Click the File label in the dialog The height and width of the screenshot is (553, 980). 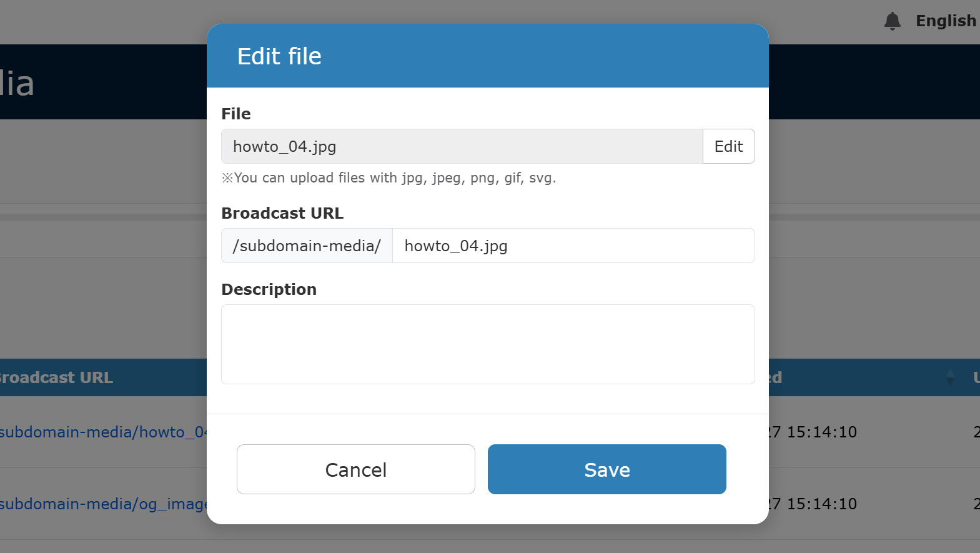236,114
